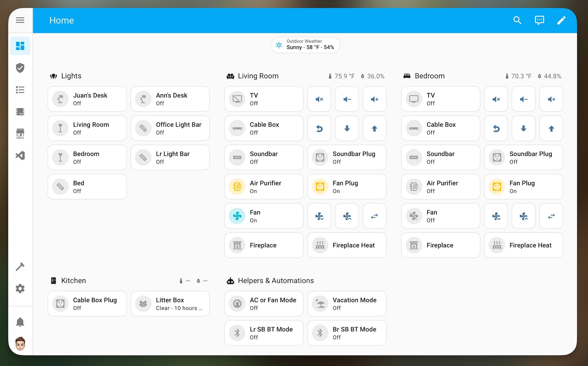Viewport: 588px width, 366px height.
Task: Open Assist via the chat bubble icon
Action: (540, 20)
